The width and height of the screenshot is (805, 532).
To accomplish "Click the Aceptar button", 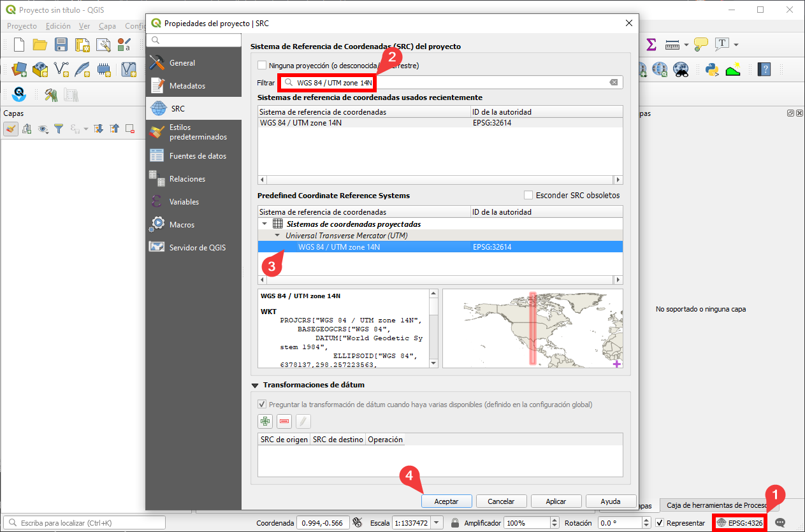I will point(446,501).
